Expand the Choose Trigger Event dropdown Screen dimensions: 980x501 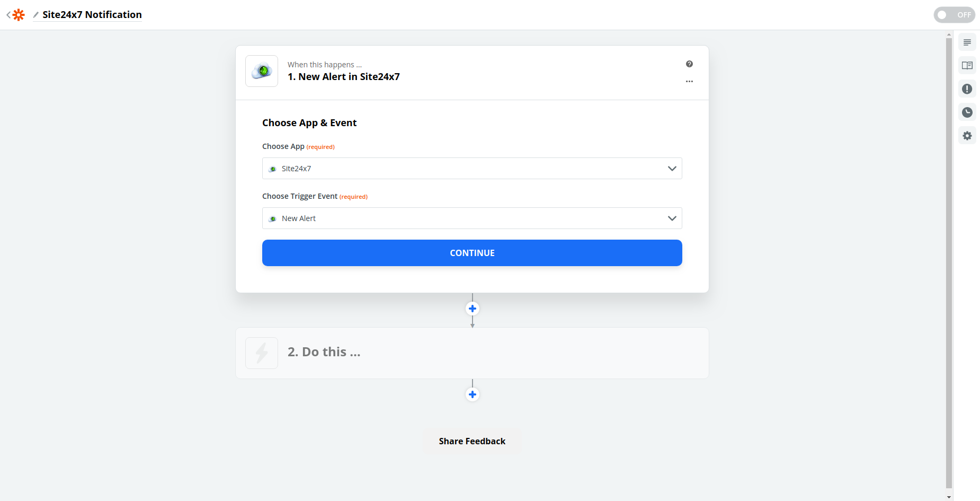[472, 218]
